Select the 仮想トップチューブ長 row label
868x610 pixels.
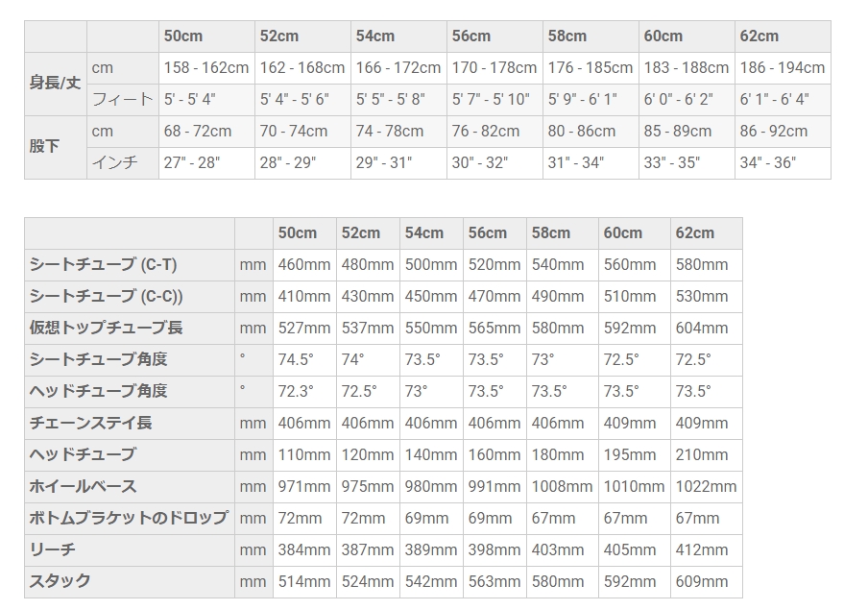point(106,328)
